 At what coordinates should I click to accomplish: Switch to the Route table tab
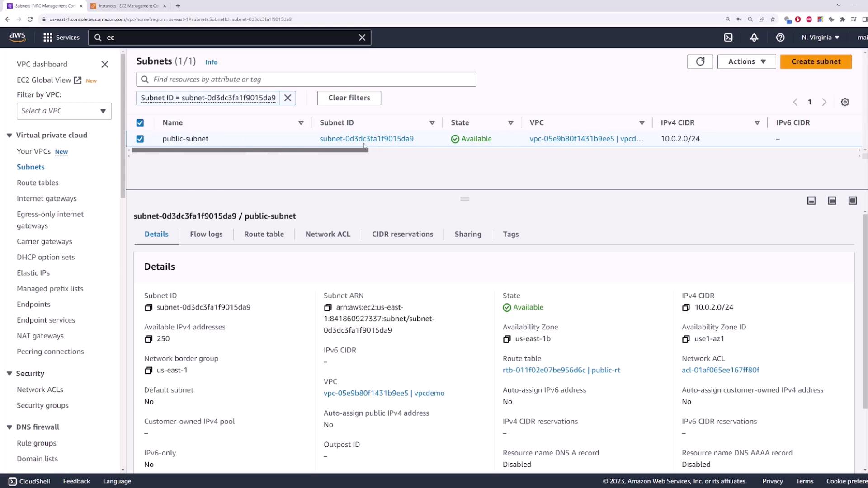pos(264,234)
